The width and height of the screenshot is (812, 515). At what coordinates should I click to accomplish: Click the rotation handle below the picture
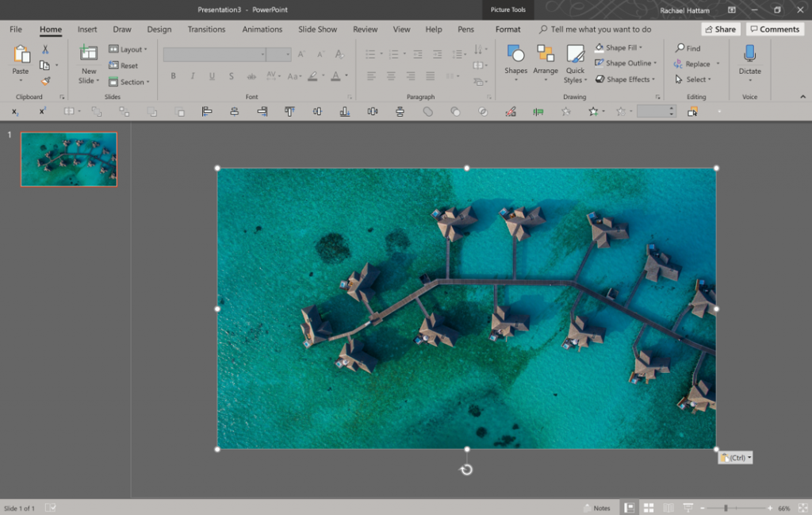pos(466,470)
